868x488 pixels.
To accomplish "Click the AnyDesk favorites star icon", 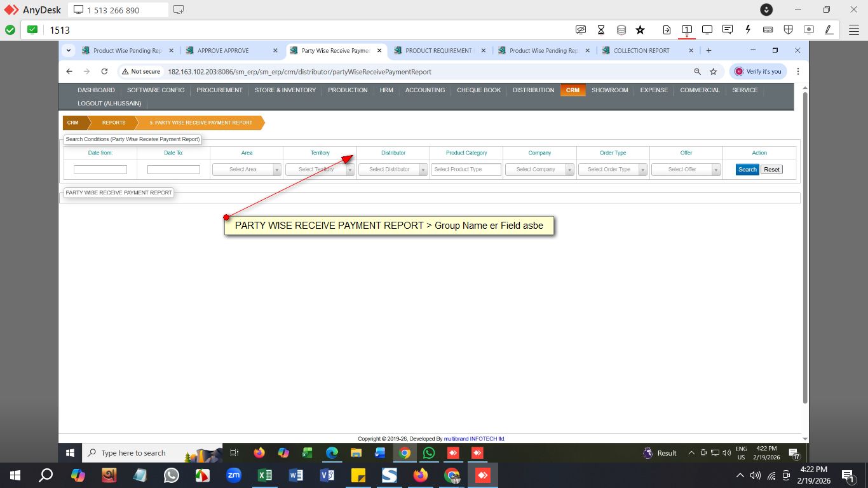I will [x=641, y=30].
